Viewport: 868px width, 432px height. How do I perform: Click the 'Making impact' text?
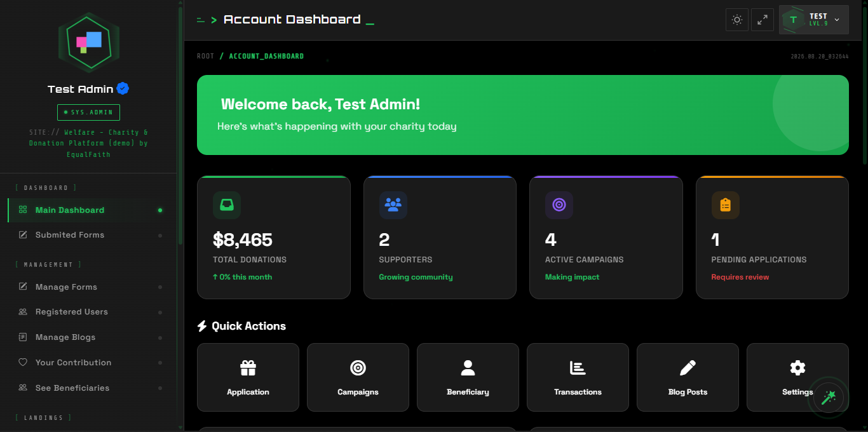(x=572, y=277)
